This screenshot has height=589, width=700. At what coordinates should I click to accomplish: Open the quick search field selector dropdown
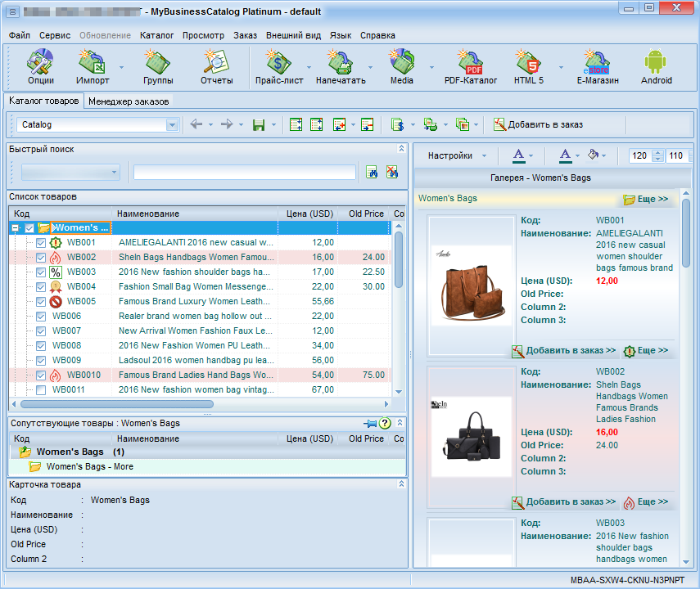[x=114, y=172]
